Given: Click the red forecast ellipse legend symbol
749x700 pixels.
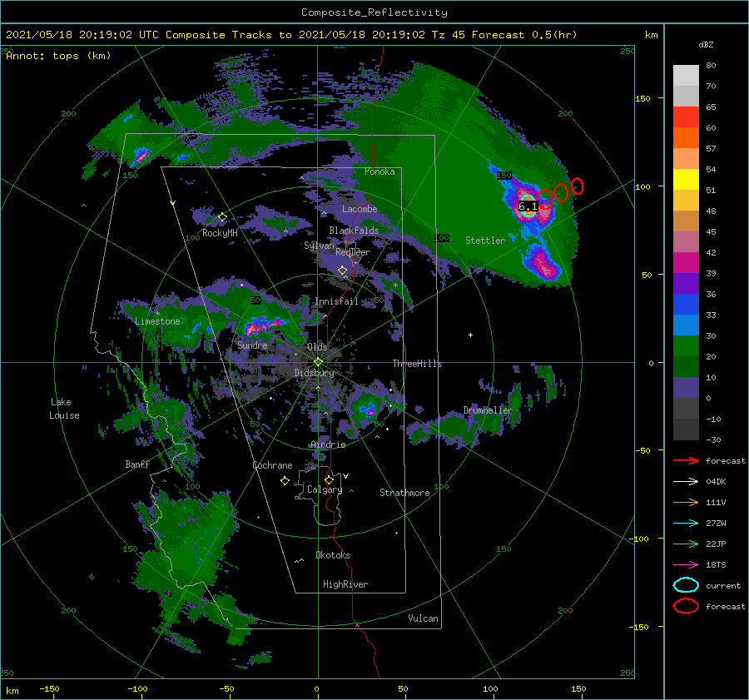Looking at the screenshot, I should (686, 606).
